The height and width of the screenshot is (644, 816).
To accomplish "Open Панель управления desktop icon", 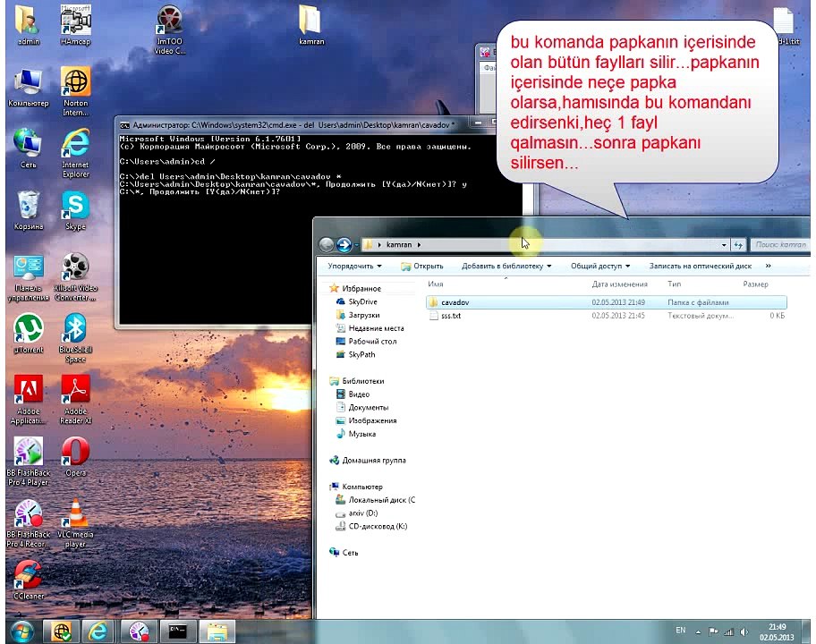I will tap(28, 276).
